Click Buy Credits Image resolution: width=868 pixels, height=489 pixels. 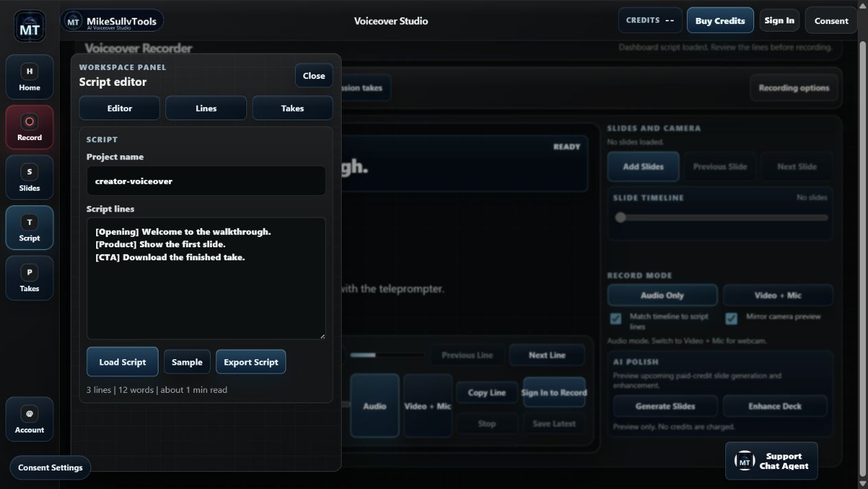[720, 21]
